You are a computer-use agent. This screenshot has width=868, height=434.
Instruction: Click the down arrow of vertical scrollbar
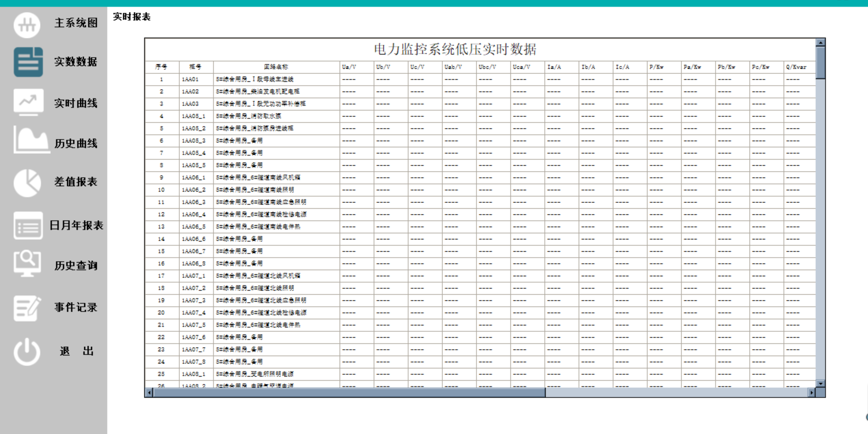821,383
